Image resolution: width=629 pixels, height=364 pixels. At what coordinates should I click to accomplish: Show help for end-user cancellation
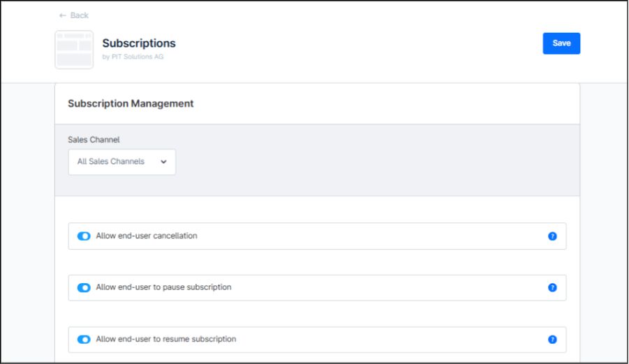552,236
